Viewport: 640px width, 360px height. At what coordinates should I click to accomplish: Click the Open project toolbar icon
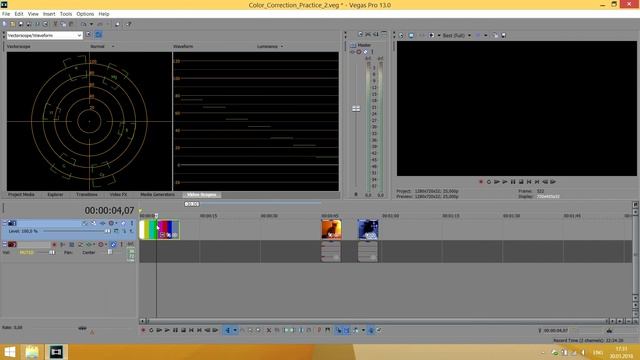pyautogui.click(x=13, y=24)
